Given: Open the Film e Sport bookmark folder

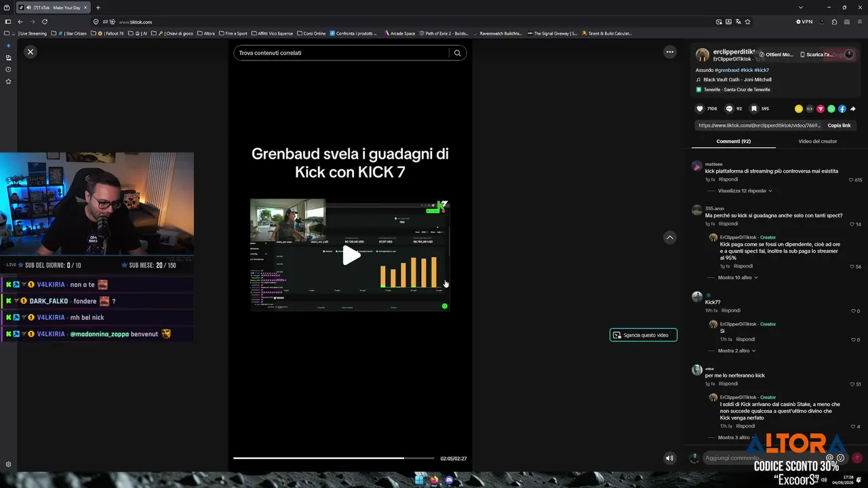Looking at the screenshot, I should coord(232,33).
